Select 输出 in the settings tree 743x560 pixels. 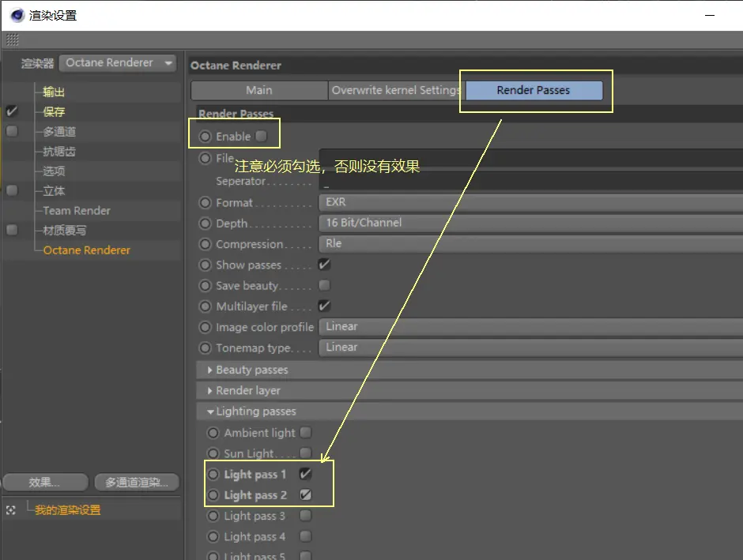pyautogui.click(x=54, y=92)
